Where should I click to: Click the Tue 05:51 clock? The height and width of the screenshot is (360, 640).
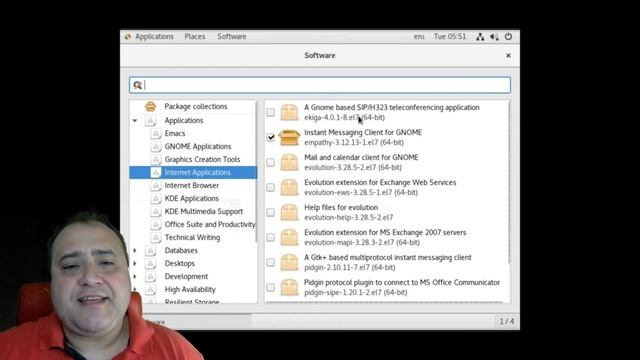click(450, 36)
